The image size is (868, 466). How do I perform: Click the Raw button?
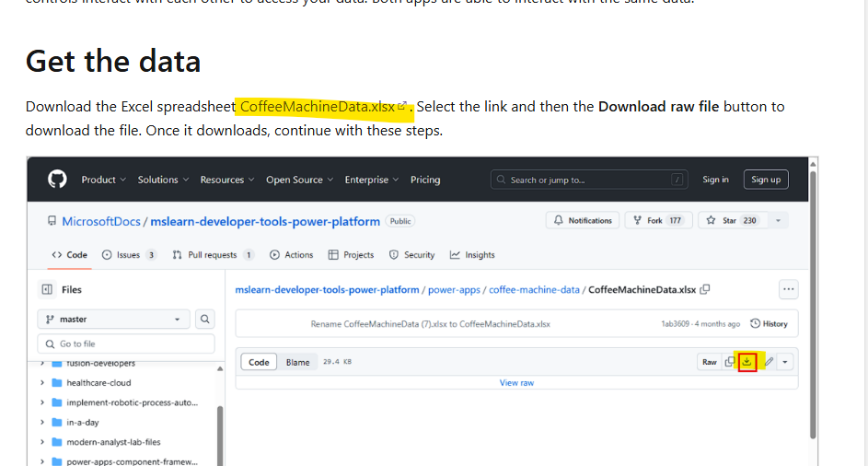point(709,362)
